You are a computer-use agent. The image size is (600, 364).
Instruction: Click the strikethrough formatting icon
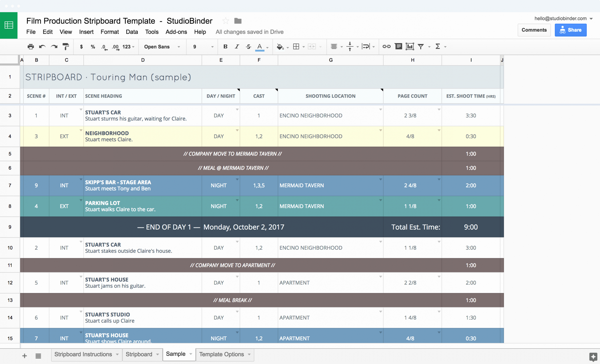coord(247,46)
